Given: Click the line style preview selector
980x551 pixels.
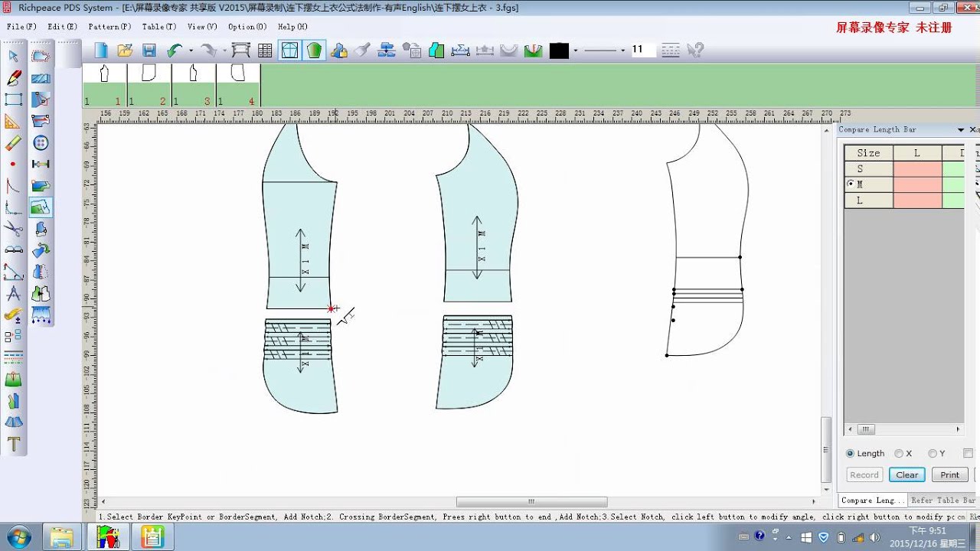Looking at the screenshot, I should 601,51.
